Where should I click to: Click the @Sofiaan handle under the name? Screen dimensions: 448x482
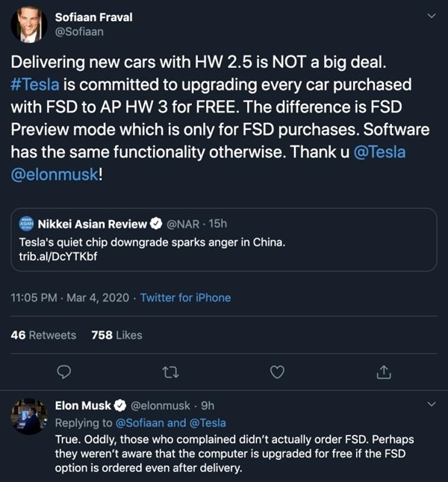coord(80,33)
